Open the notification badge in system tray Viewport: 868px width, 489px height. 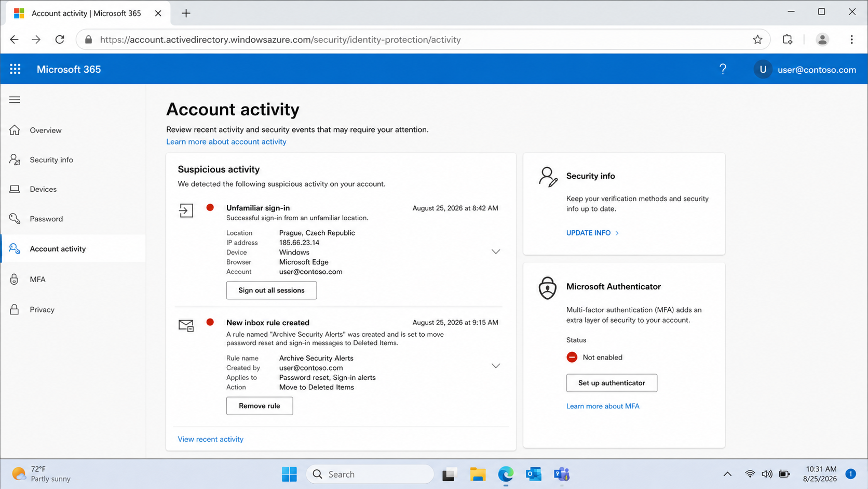click(x=850, y=474)
